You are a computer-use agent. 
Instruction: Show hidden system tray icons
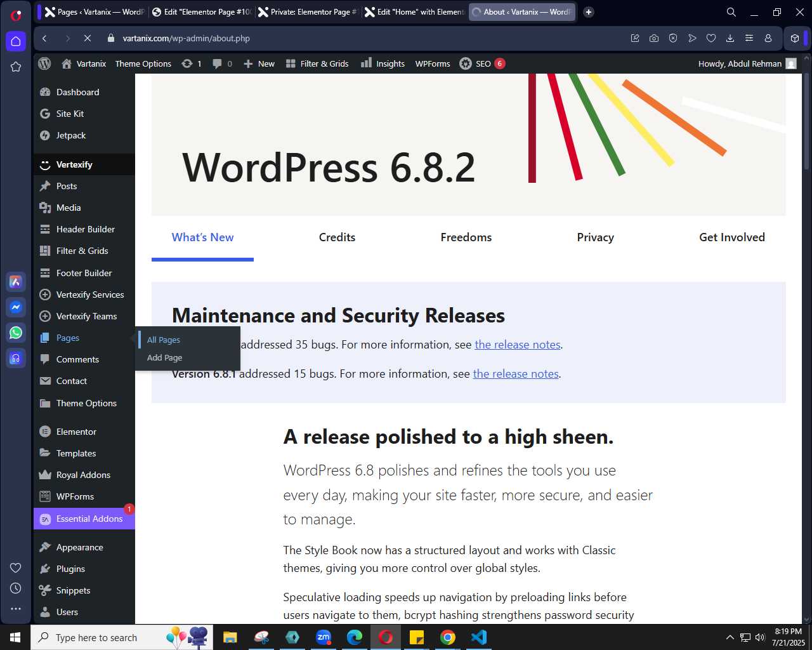(730, 637)
